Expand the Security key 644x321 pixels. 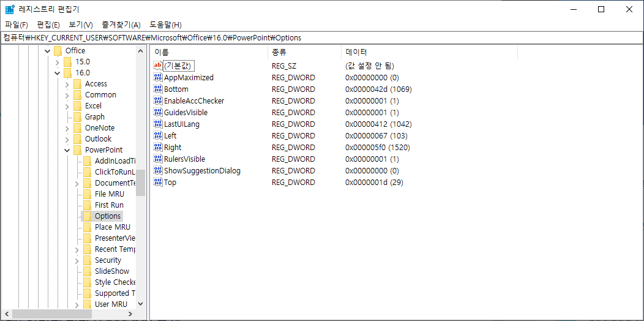pos(77,260)
